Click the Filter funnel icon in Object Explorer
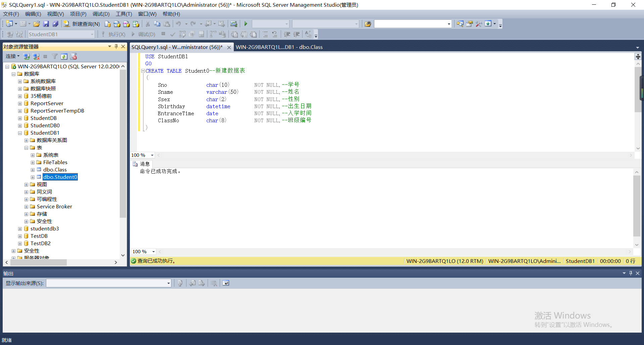 55,56
